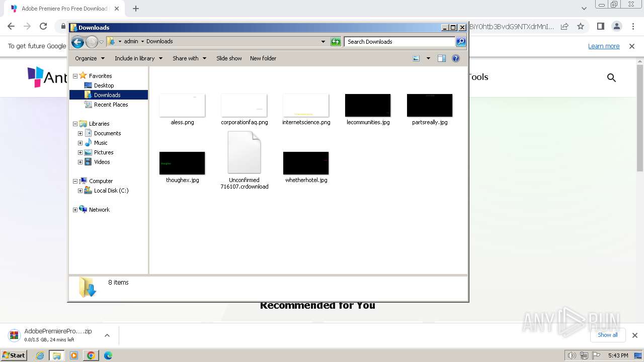This screenshot has height=362, width=644.
Task: Reload the page in Chrome
Action: pyautogui.click(x=43, y=26)
